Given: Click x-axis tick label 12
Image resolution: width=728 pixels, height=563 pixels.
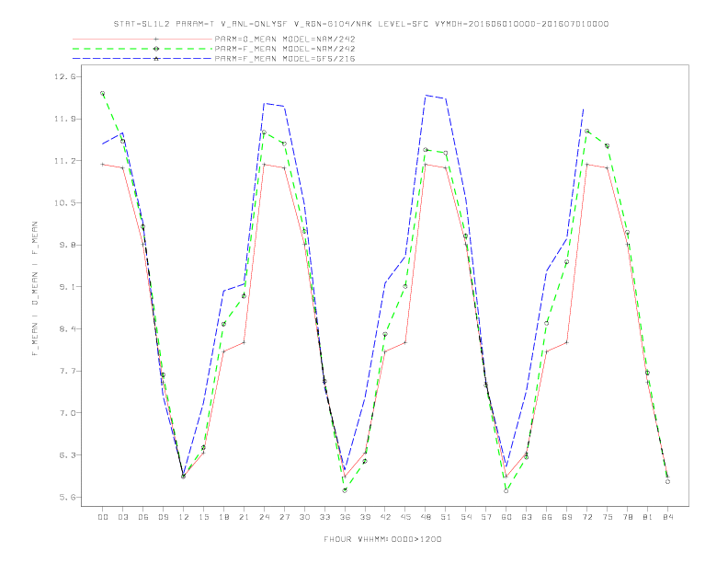Looking at the screenshot, I should coord(184,517).
